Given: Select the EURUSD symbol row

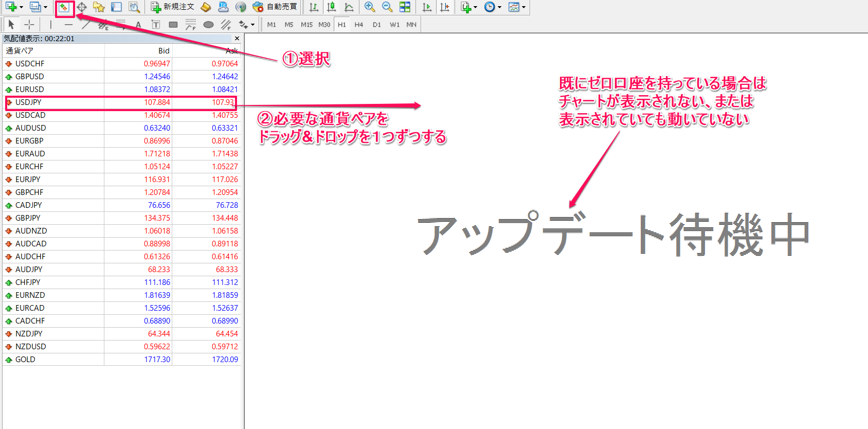Looking at the screenshot, I should [x=122, y=90].
